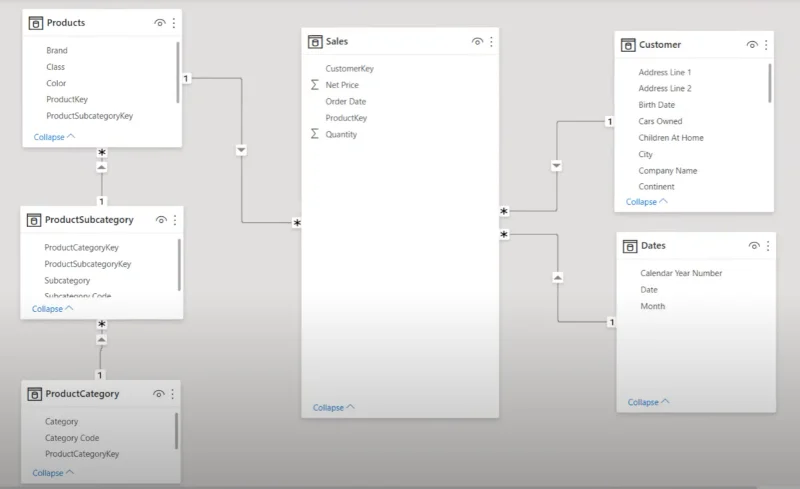Collapse the Products table
Image resolution: width=800 pixels, height=489 pixels.
coord(54,137)
